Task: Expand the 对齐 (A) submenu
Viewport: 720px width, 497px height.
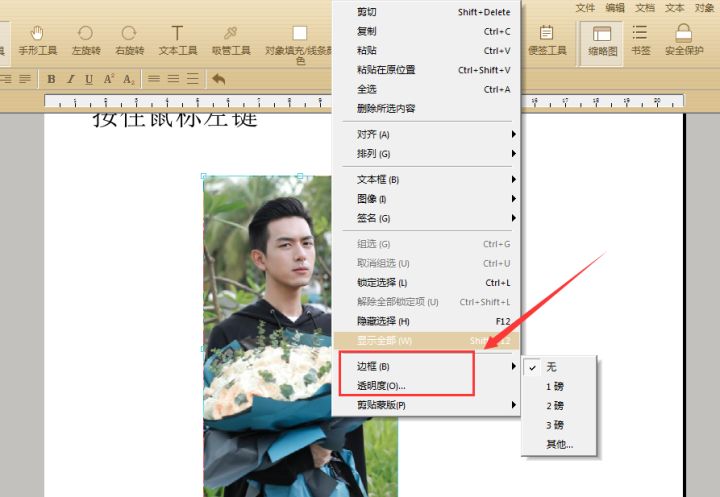Action: pyautogui.click(x=427, y=134)
